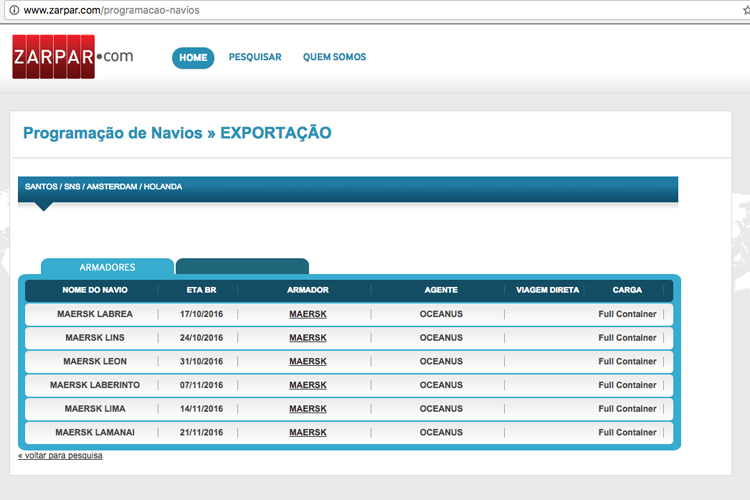
Task: Open the QUEM SOMOS menu item
Action: 334,57
